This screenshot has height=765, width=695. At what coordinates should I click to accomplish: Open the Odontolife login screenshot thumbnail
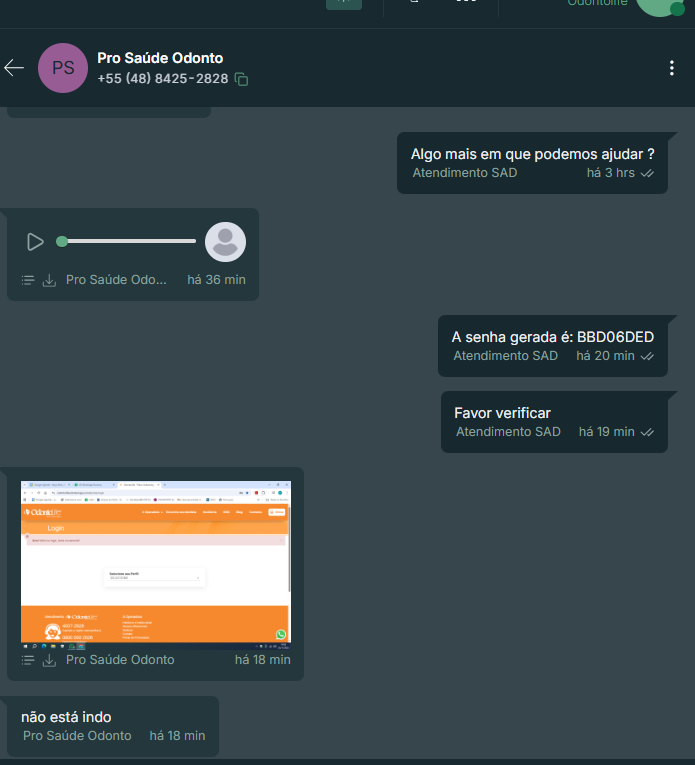pos(156,565)
